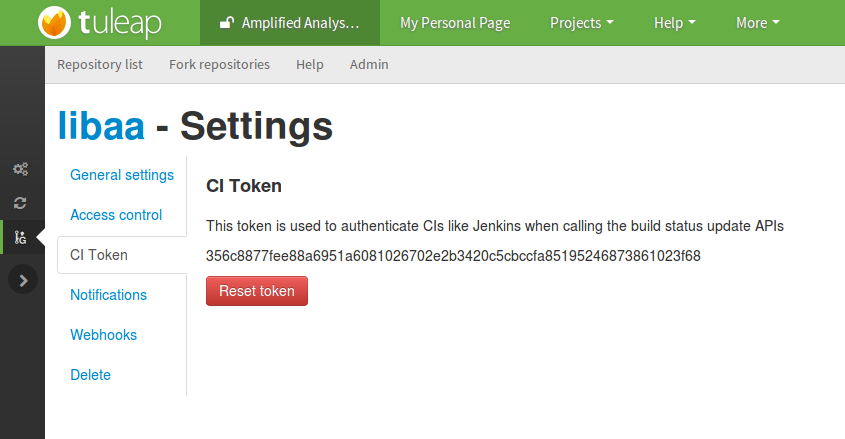Click the refresh arrows sidebar icon
This screenshot has width=845, height=439.
20,203
